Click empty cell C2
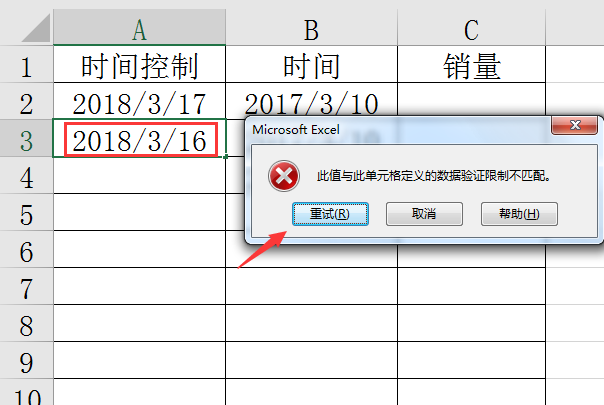The image size is (604, 405). (471, 99)
